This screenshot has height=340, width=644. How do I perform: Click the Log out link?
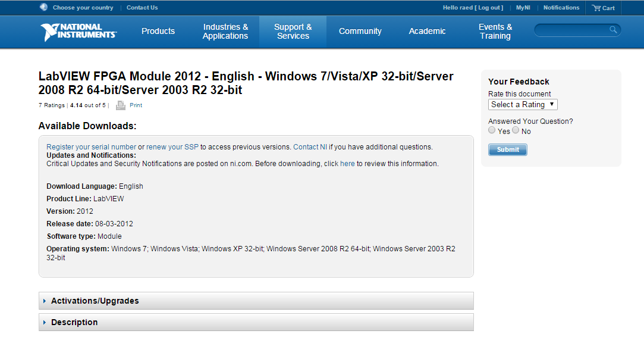[x=489, y=7]
